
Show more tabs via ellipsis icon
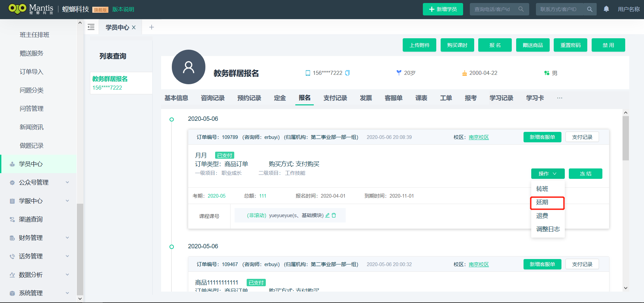[x=559, y=98]
